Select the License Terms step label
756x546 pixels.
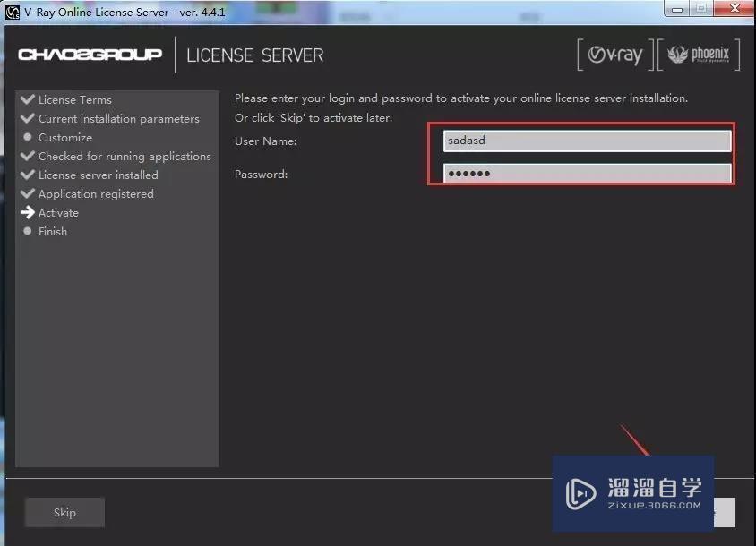tap(75, 99)
